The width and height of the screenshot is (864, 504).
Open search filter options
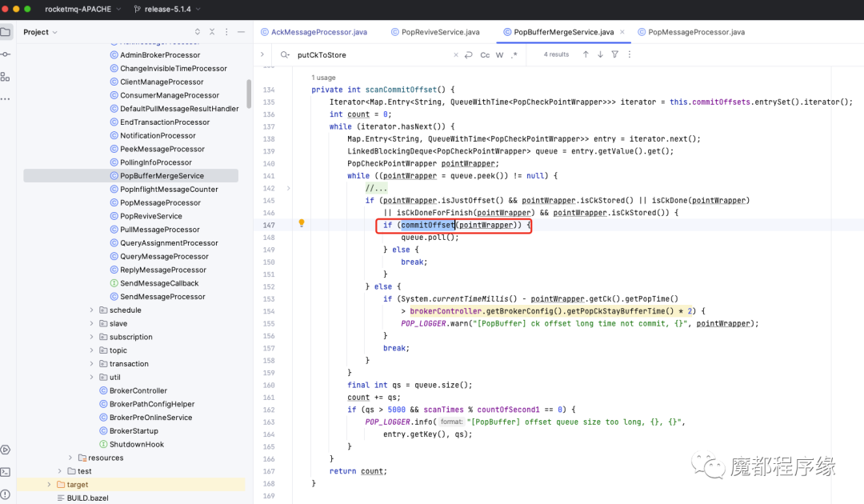tap(615, 54)
